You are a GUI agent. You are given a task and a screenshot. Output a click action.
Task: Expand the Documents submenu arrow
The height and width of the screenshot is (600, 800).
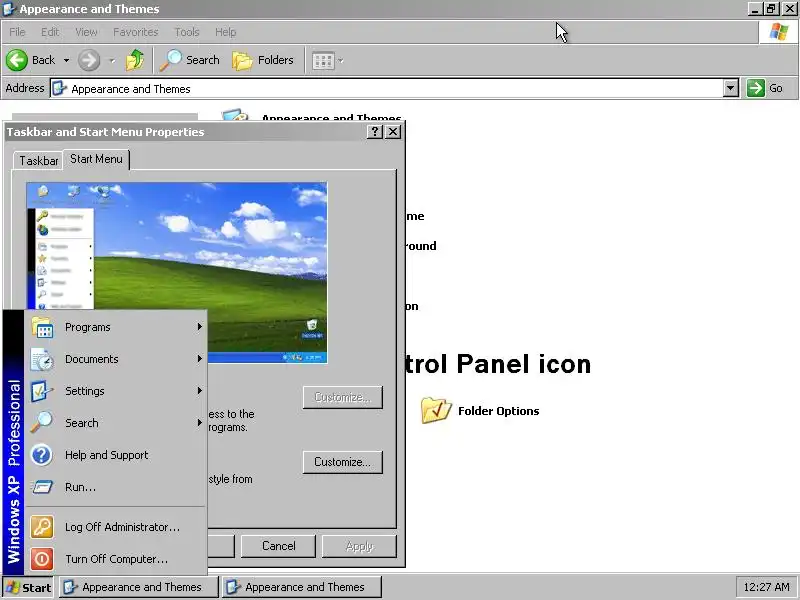tap(200, 359)
